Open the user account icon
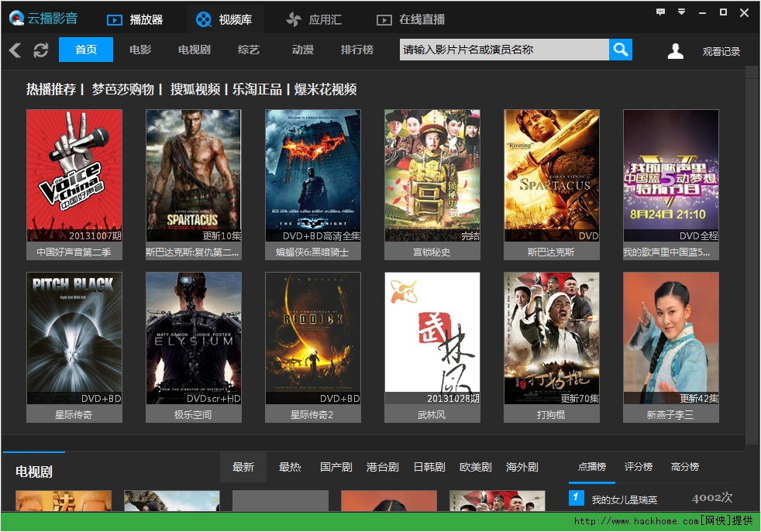 (675, 50)
